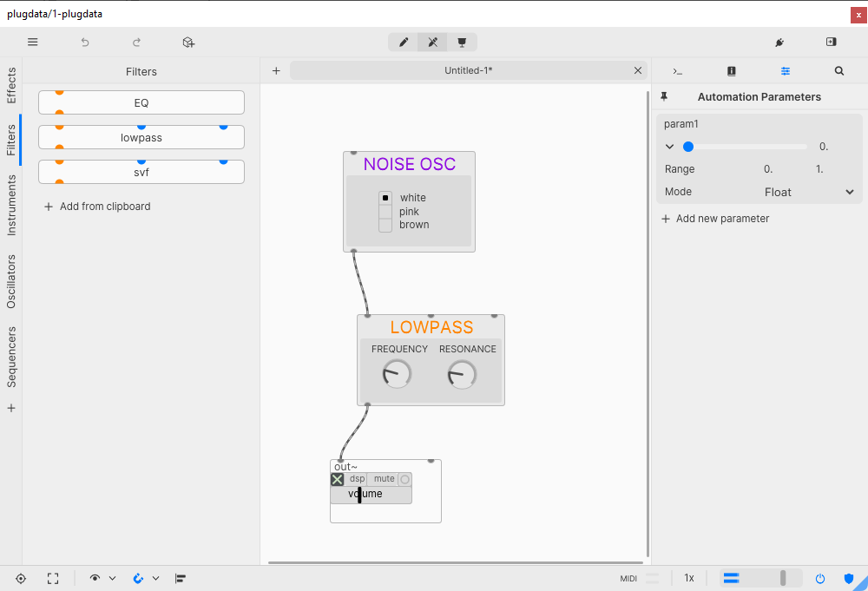This screenshot has height=591, width=868.
Task: Open the search panel magnifier icon
Action: 839,71
